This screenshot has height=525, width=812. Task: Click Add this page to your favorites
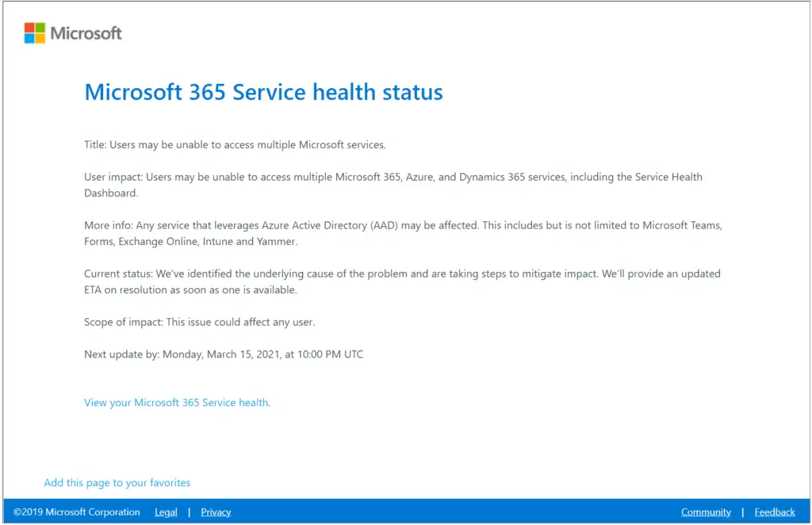[x=117, y=482]
